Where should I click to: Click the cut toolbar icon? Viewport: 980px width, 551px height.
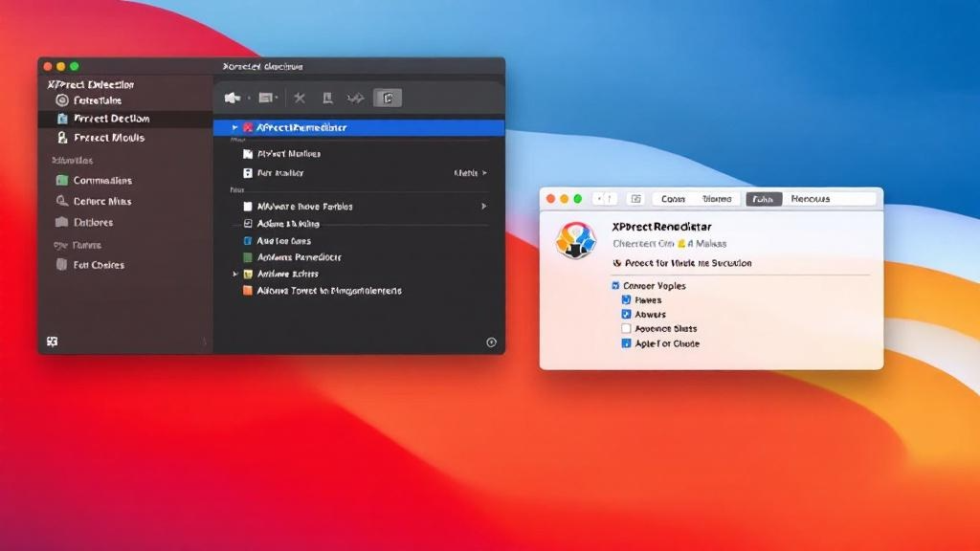click(x=299, y=96)
